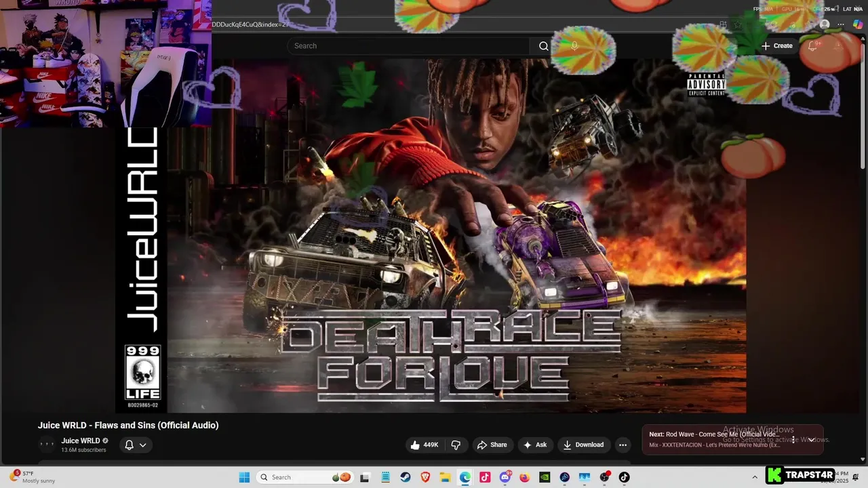This screenshot has height=488, width=868.
Task: Open Notepad icon on taskbar
Action: (x=385, y=477)
